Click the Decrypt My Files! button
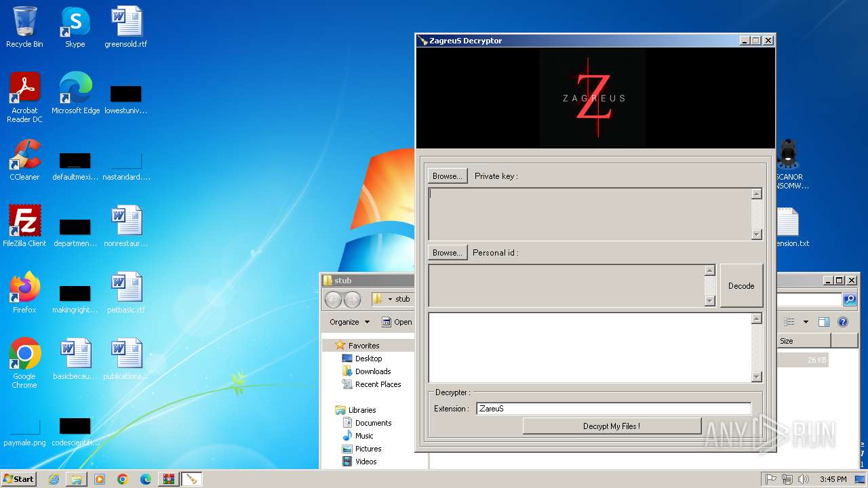The height and width of the screenshot is (488, 868). [612, 426]
